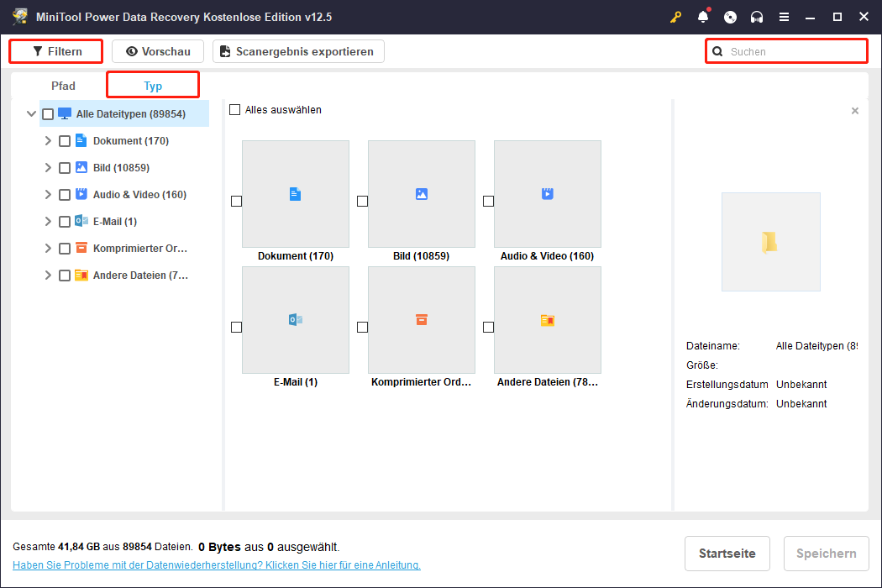Screen dimensions: 882x588
Task: Click the Dokument icon in the tree
Action: tap(81, 140)
